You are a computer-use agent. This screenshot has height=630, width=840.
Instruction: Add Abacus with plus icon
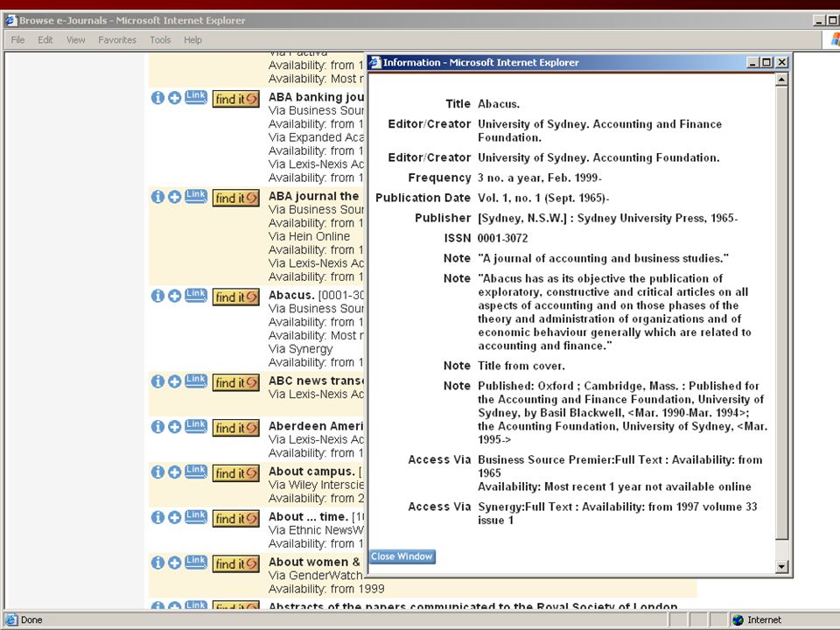pyautogui.click(x=175, y=296)
